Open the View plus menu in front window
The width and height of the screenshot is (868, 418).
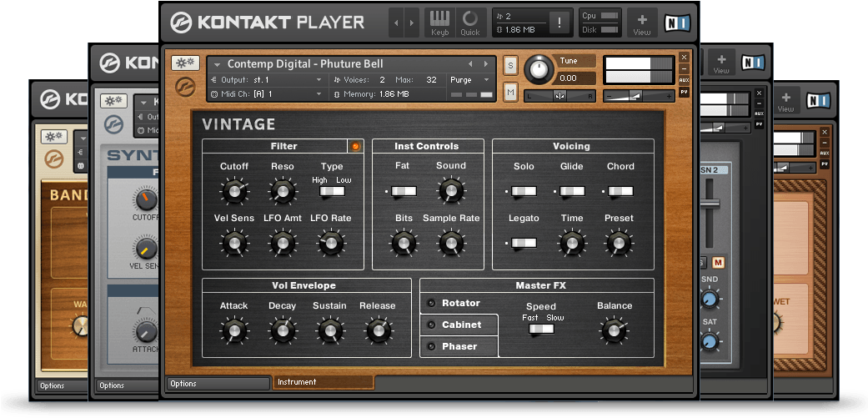(x=642, y=23)
